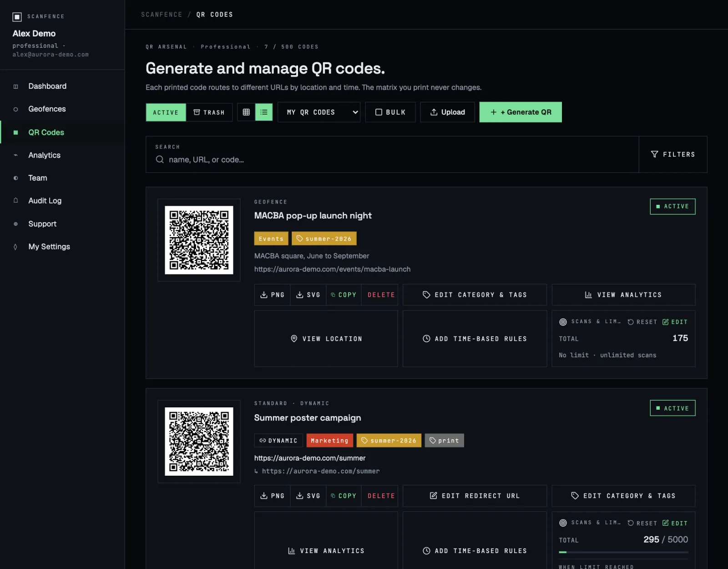The image size is (728, 569).
Task: Show Trash QR codes
Action: click(209, 112)
